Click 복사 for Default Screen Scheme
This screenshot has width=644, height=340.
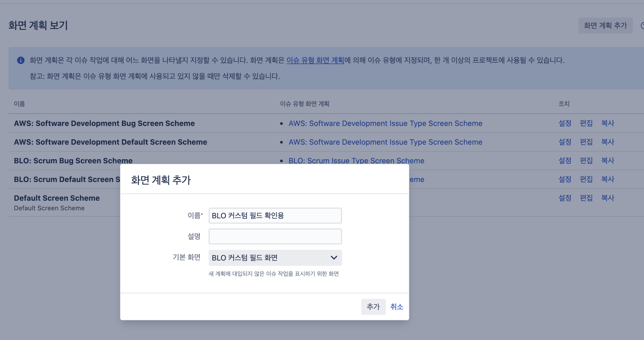tap(607, 198)
